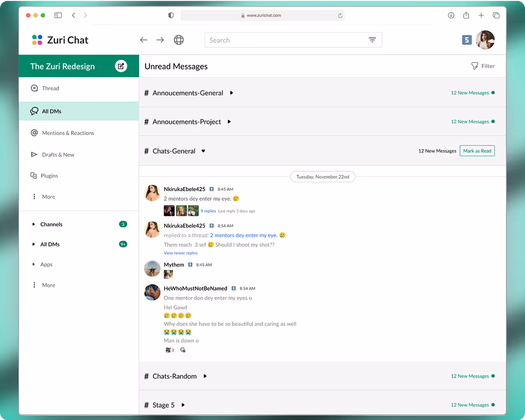525x420 pixels.
Task: Click the Channels unread count badge 3
Action: click(123, 224)
